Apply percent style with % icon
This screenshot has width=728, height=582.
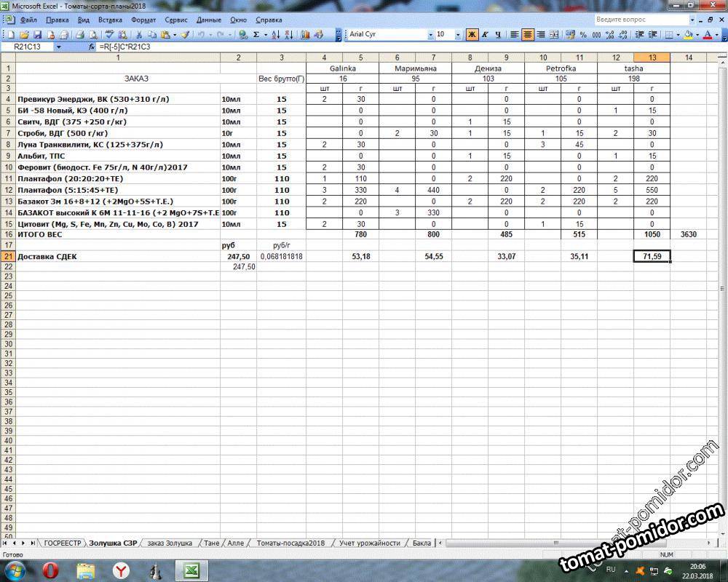[583, 34]
